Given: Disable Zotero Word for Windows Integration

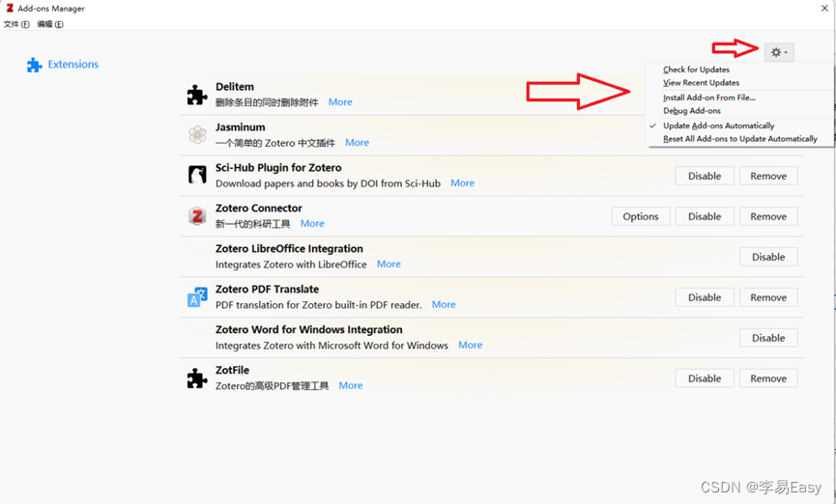Looking at the screenshot, I should coord(768,338).
